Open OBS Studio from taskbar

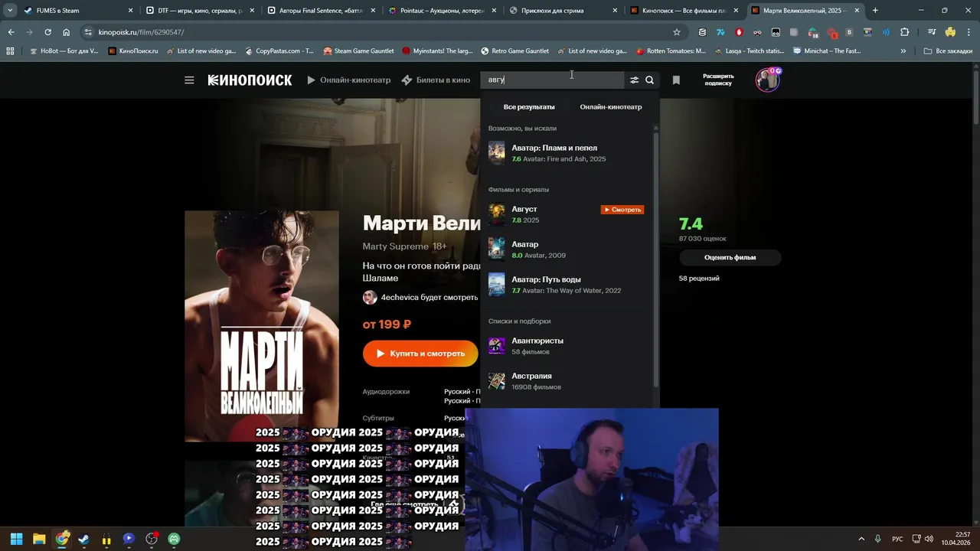coord(152,539)
